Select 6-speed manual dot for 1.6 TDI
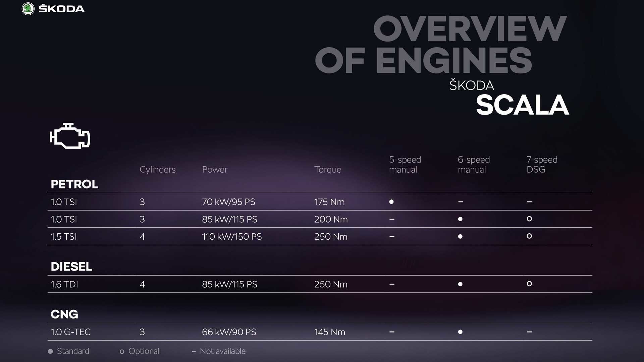644x362 pixels. [x=460, y=284]
